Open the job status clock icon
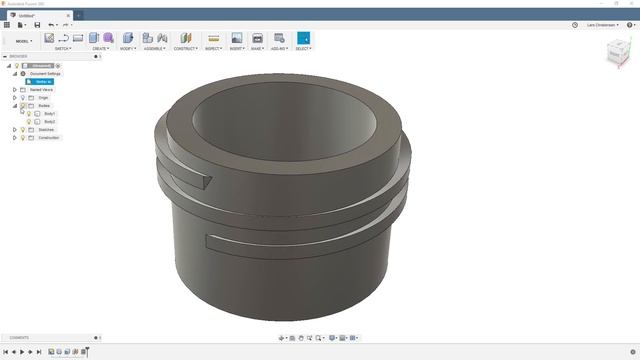 575,25
